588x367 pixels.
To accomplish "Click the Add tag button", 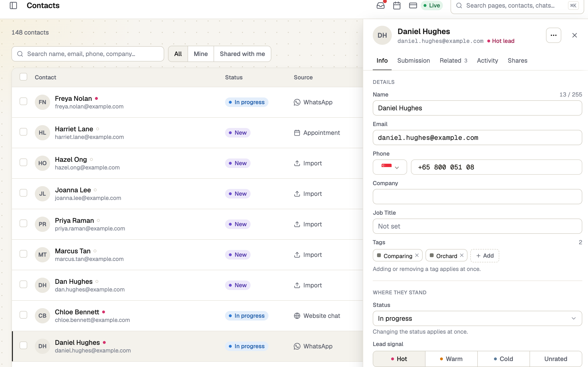I will point(485,255).
